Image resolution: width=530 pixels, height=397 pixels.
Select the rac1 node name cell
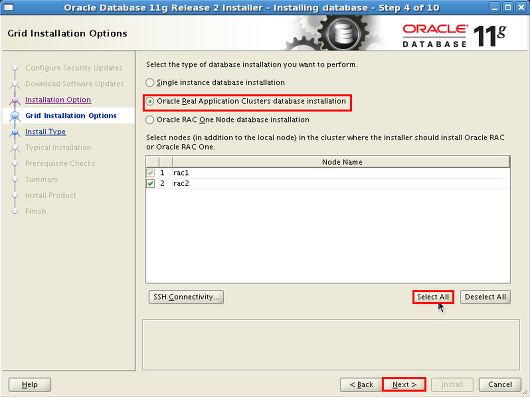click(x=341, y=173)
